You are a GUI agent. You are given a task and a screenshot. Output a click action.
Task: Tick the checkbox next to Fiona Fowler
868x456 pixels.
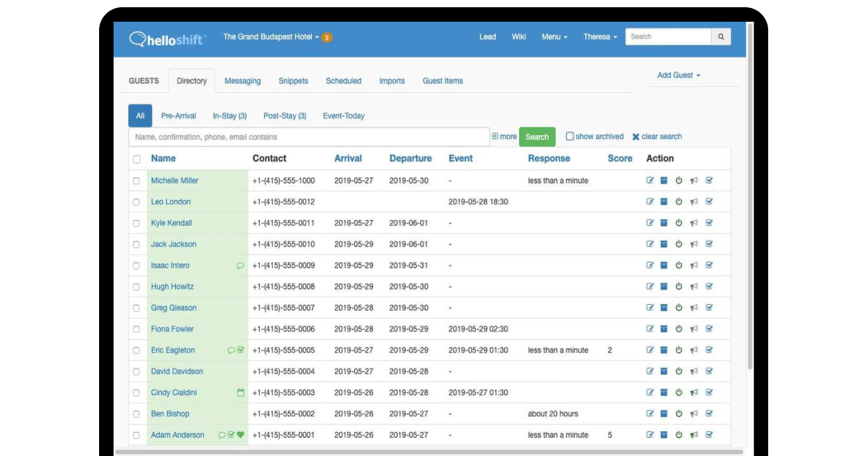tap(137, 329)
